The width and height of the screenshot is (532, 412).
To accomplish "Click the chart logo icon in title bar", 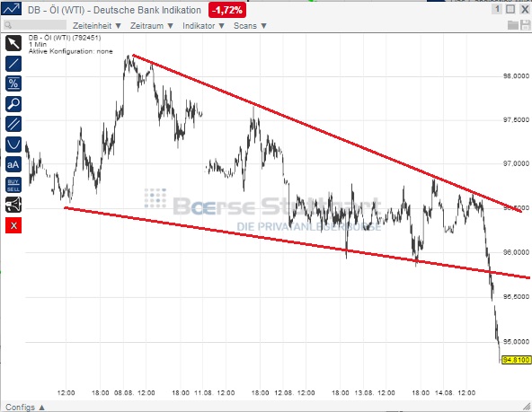I will click(11, 9).
